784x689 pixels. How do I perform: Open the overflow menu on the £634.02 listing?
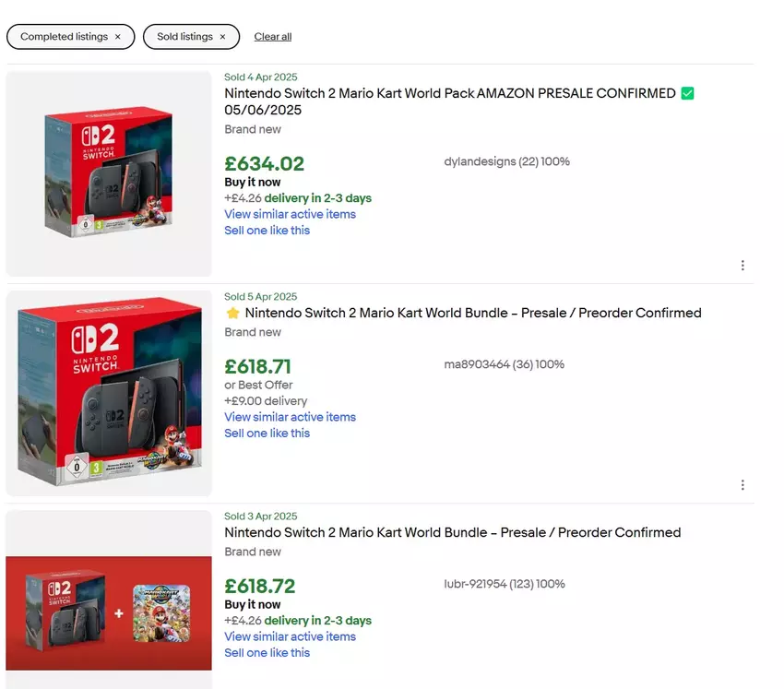(x=742, y=265)
